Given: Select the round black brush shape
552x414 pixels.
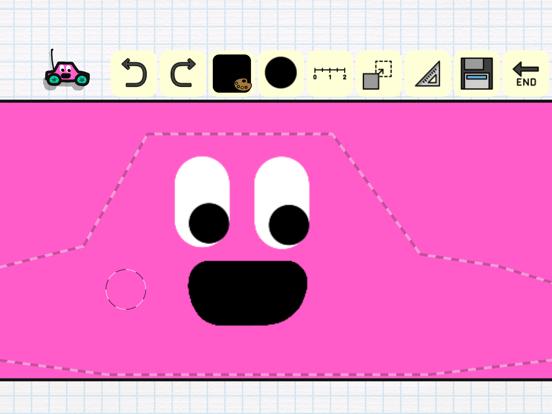Looking at the screenshot, I should pyautogui.click(x=281, y=73).
